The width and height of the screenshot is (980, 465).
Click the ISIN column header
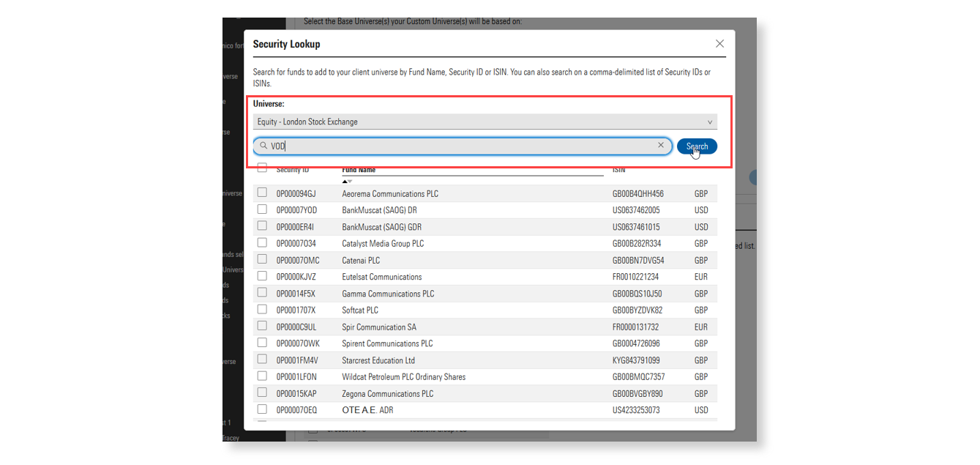[618, 170]
